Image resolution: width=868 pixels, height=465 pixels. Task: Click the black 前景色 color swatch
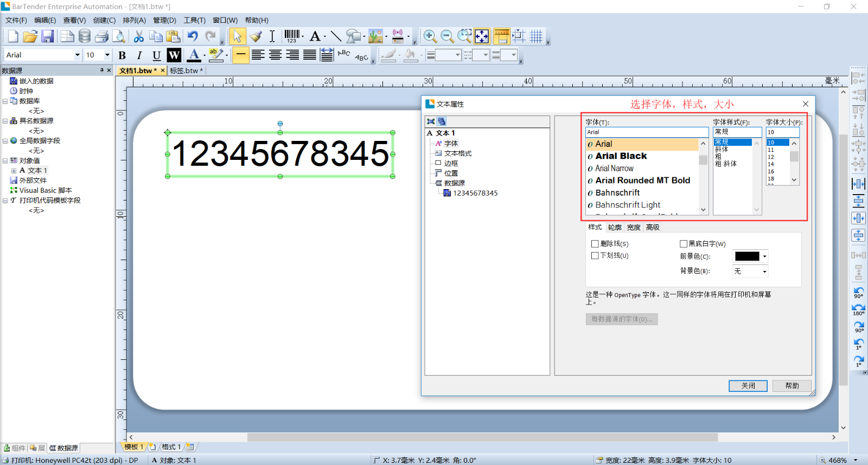coord(746,256)
